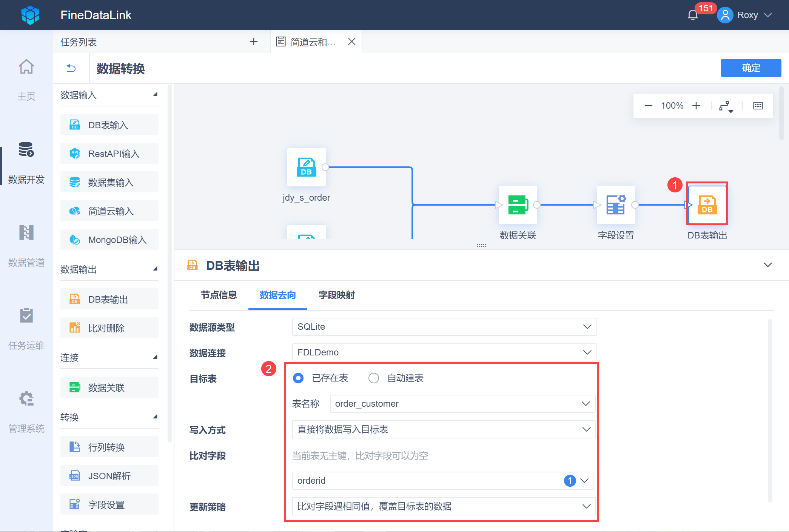Viewport: 789px width, 532px height.
Task: Click the zoom out minus icon
Action: coord(649,106)
